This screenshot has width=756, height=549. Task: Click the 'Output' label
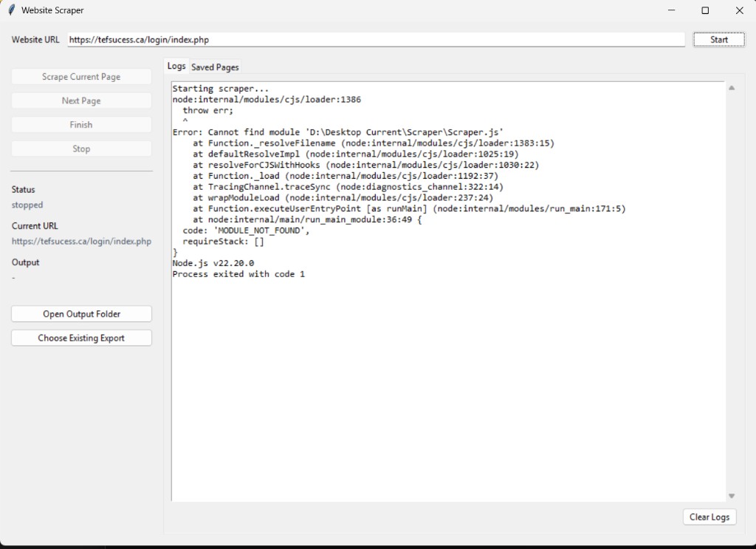tap(26, 262)
